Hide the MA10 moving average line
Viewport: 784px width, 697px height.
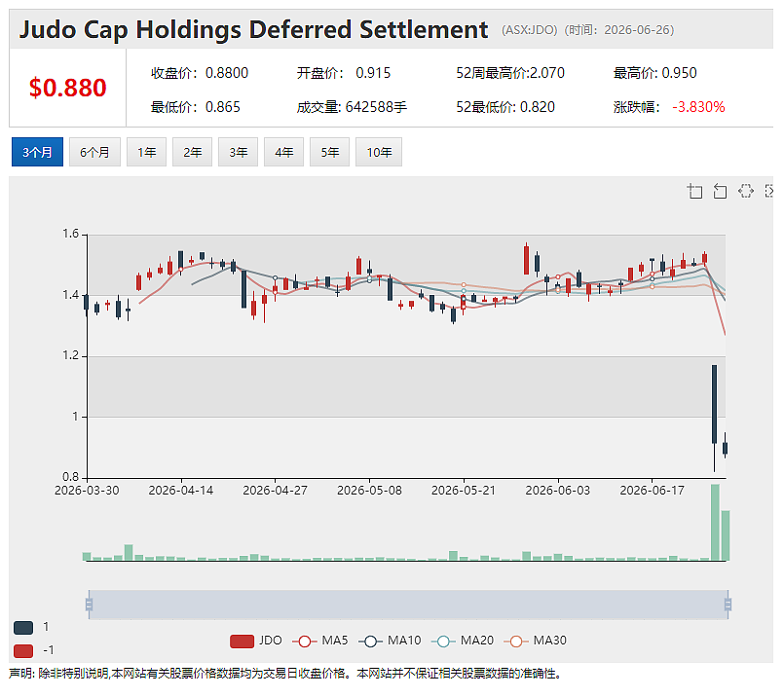(x=390, y=642)
